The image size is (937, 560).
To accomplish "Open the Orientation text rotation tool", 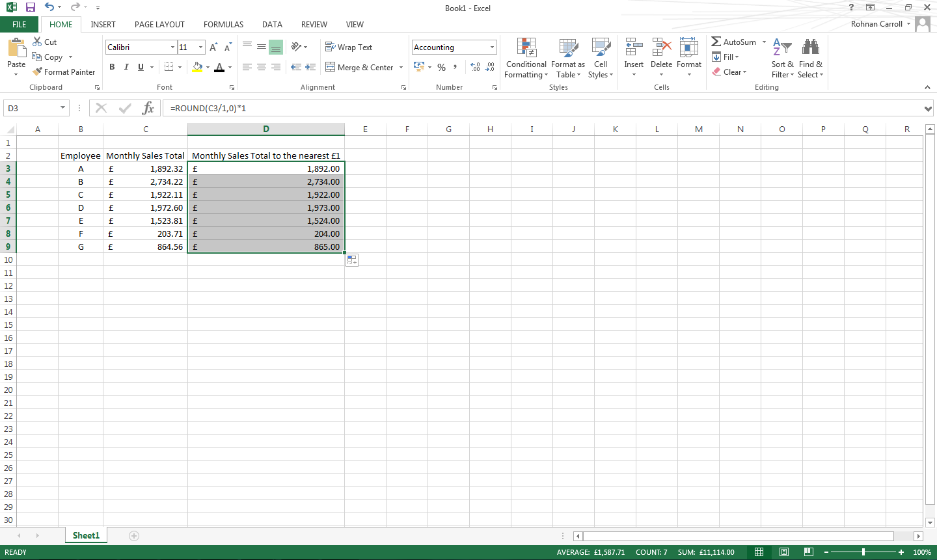I will (x=296, y=47).
